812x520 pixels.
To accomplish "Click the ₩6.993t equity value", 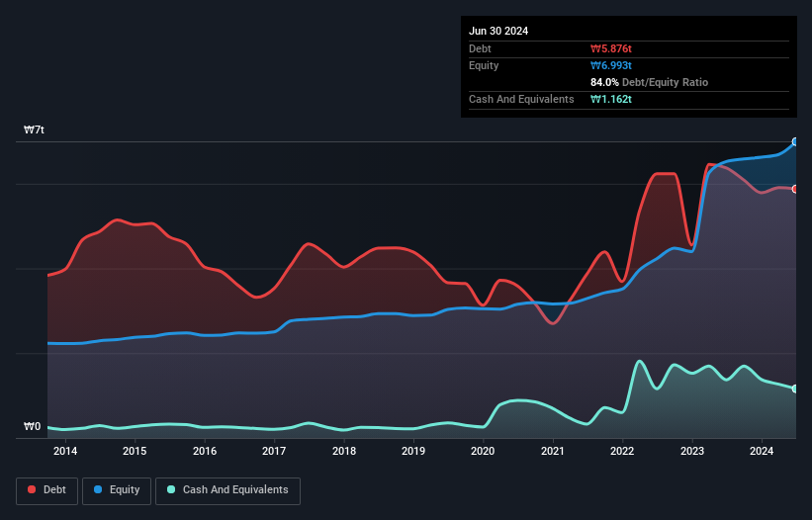I will pyautogui.click(x=611, y=65).
